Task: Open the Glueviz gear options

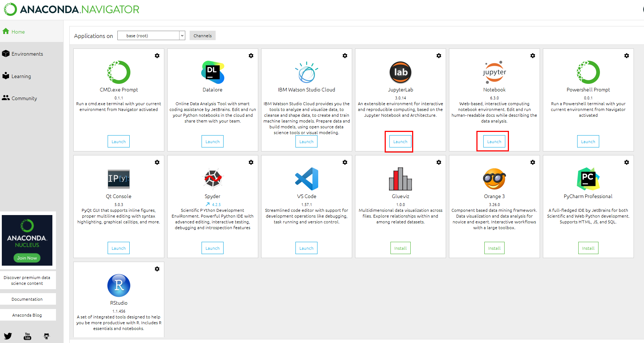Action: pyautogui.click(x=439, y=162)
